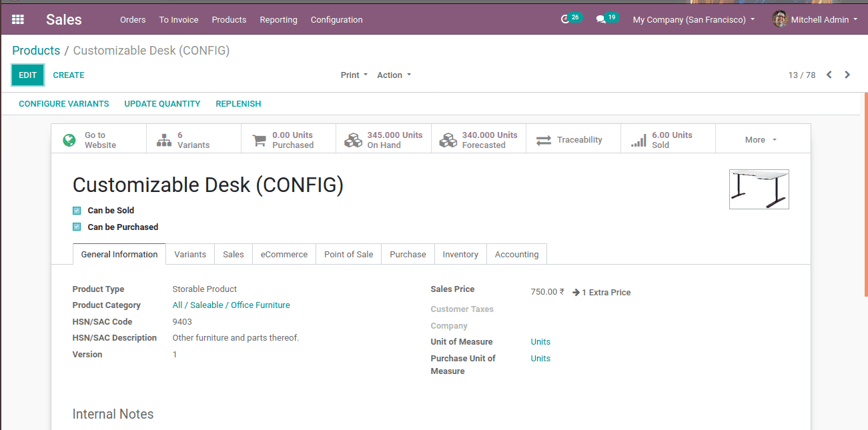
Task: Click the Internal Notes heading
Action: tap(113, 414)
